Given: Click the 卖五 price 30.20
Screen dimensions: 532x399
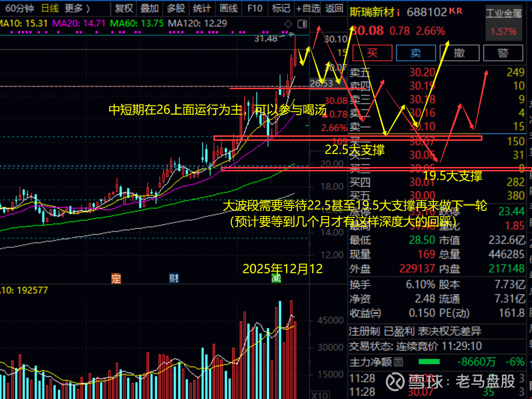Looking at the screenshot, I should (422, 72).
